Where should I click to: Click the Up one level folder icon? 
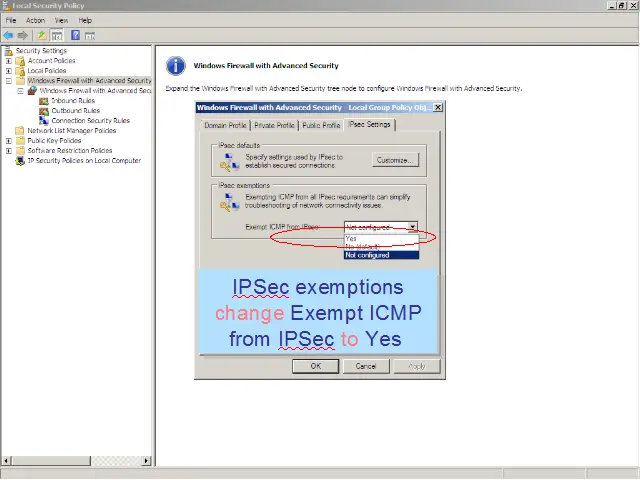[x=42, y=36]
